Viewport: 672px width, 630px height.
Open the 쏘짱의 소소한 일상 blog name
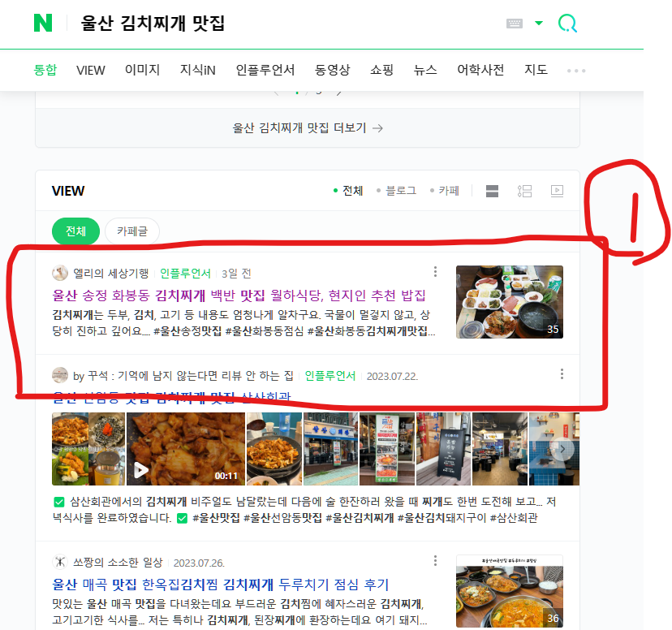click(x=118, y=563)
